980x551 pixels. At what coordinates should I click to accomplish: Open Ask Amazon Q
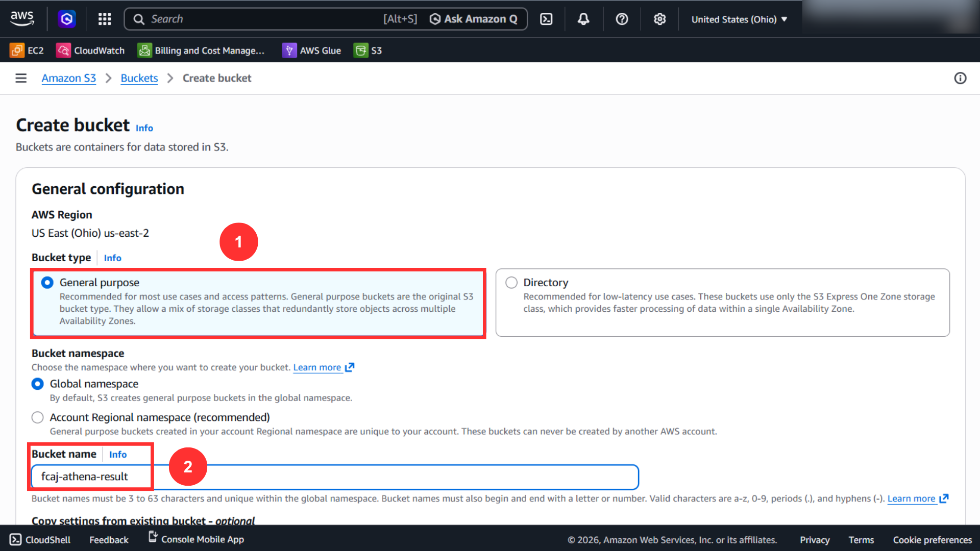pos(474,19)
